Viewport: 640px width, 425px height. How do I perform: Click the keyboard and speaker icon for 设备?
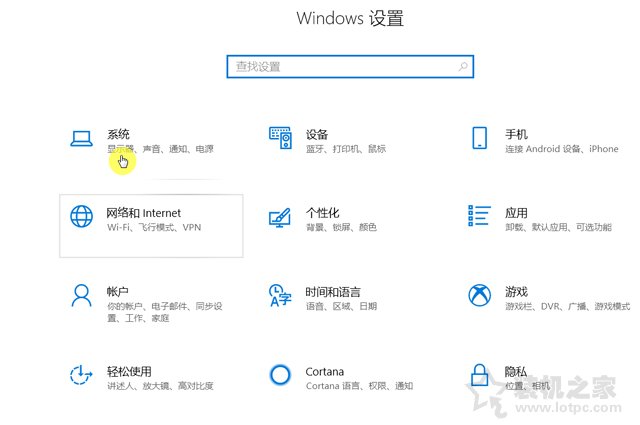[280, 138]
